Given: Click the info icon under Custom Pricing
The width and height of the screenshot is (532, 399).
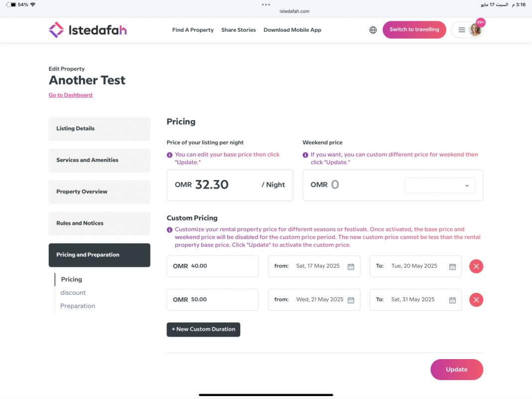Looking at the screenshot, I should pos(169,230).
